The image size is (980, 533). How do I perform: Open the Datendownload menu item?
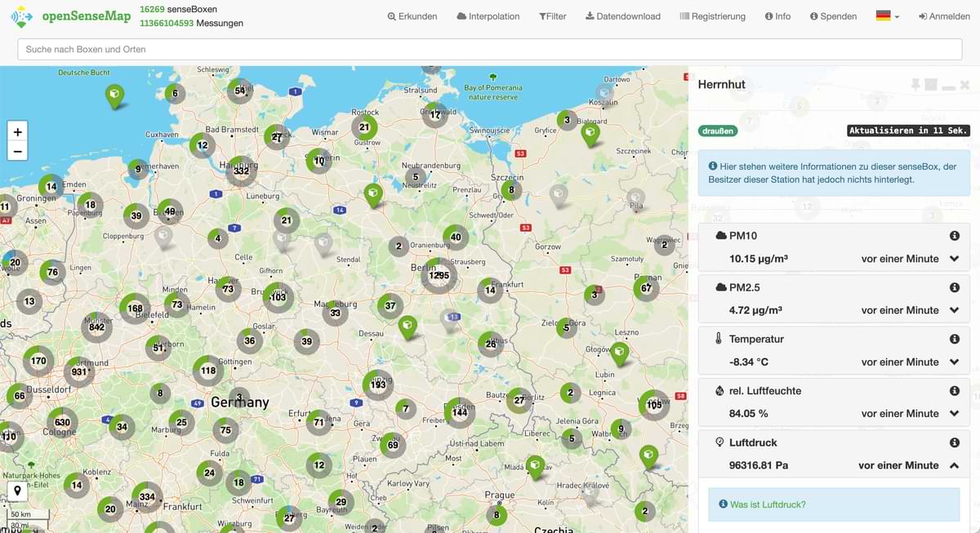tap(623, 16)
